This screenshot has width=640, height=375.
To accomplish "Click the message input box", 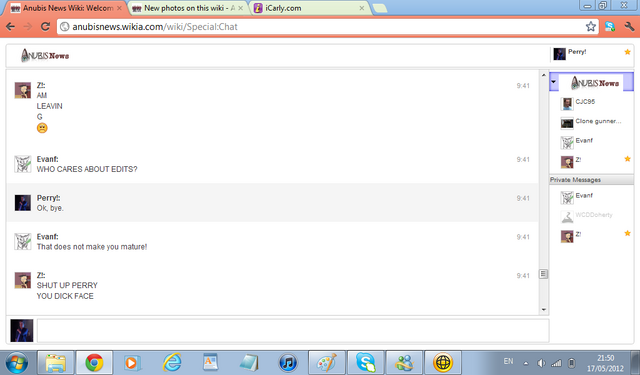I will click(293, 331).
